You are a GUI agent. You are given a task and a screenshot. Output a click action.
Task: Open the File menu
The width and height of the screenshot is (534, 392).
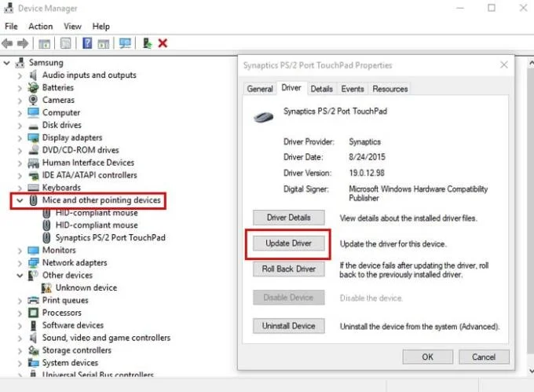coord(11,26)
